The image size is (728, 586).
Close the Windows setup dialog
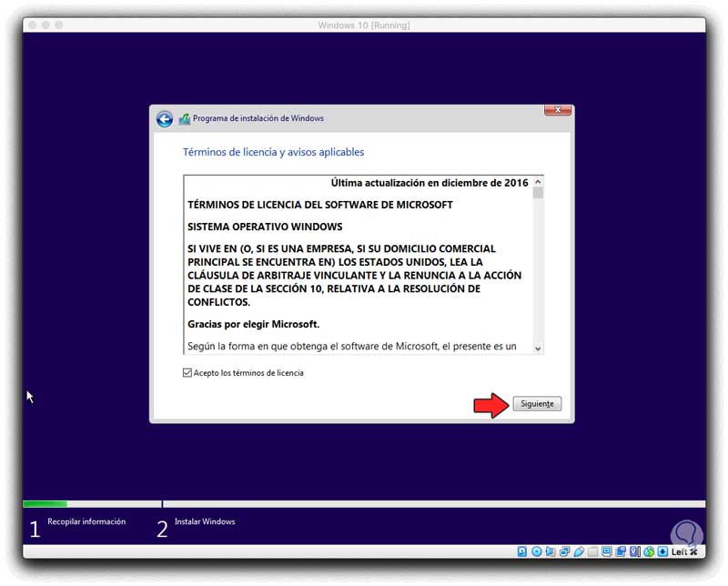[x=557, y=110]
